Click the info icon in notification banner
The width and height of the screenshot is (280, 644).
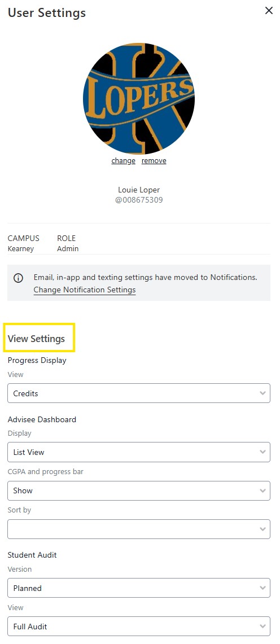coord(19,278)
